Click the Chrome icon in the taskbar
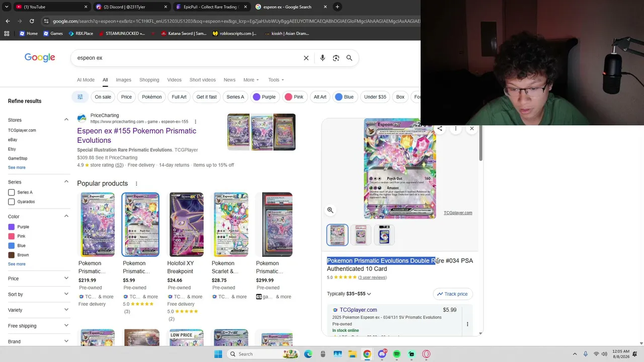644x362 pixels. tap(367, 354)
